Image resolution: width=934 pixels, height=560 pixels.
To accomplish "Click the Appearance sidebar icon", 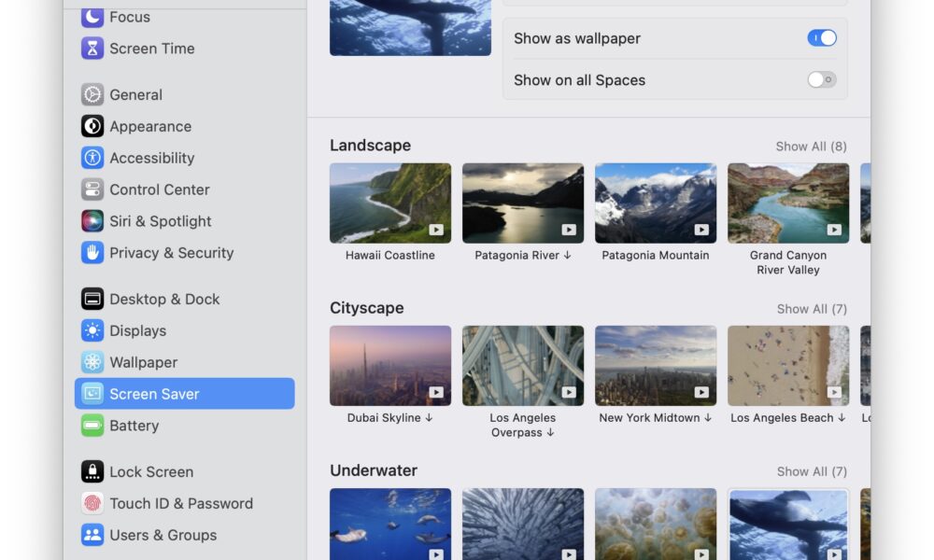I will 92,126.
